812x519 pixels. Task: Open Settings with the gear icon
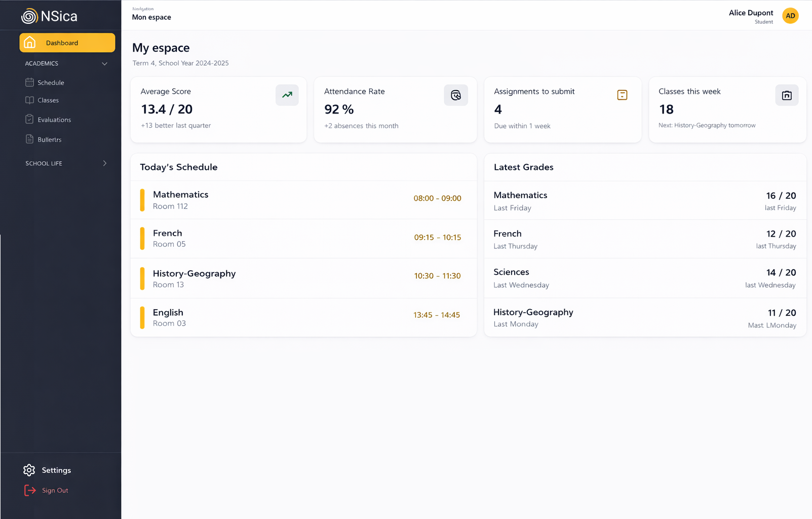(x=29, y=470)
